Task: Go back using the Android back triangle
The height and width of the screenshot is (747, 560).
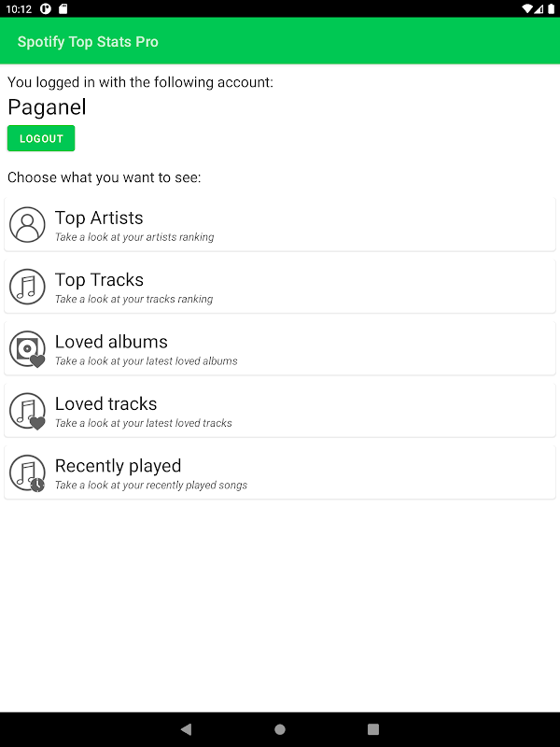Action: click(x=186, y=729)
